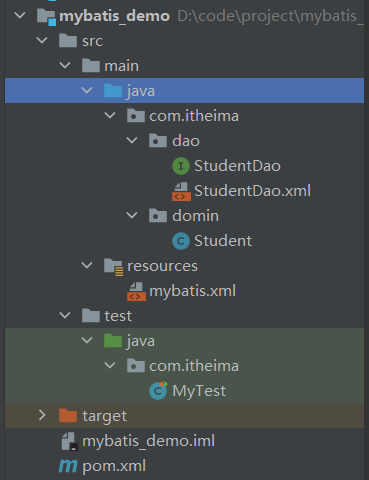The width and height of the screenshot is (369, 480).
Task: Select the StudentDao.xml file
Action: [252, 191]
